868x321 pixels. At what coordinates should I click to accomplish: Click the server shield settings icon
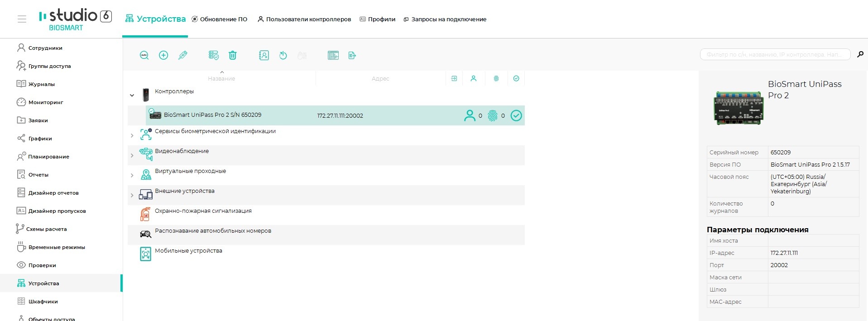coord(213,55)
